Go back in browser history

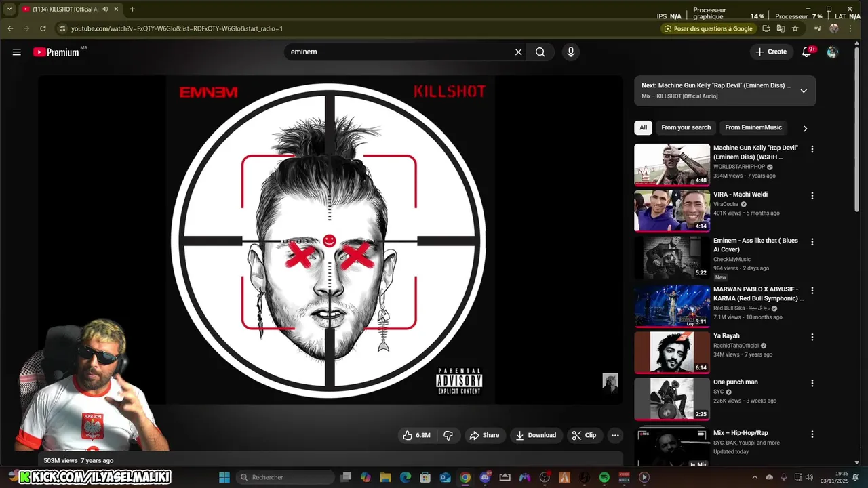(10, 28)
